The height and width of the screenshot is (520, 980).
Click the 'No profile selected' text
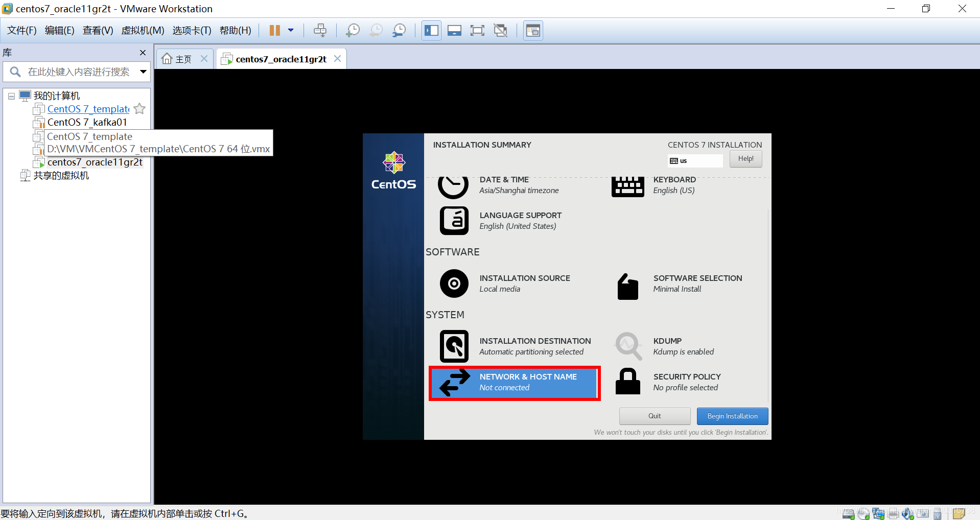click(685, 388)
